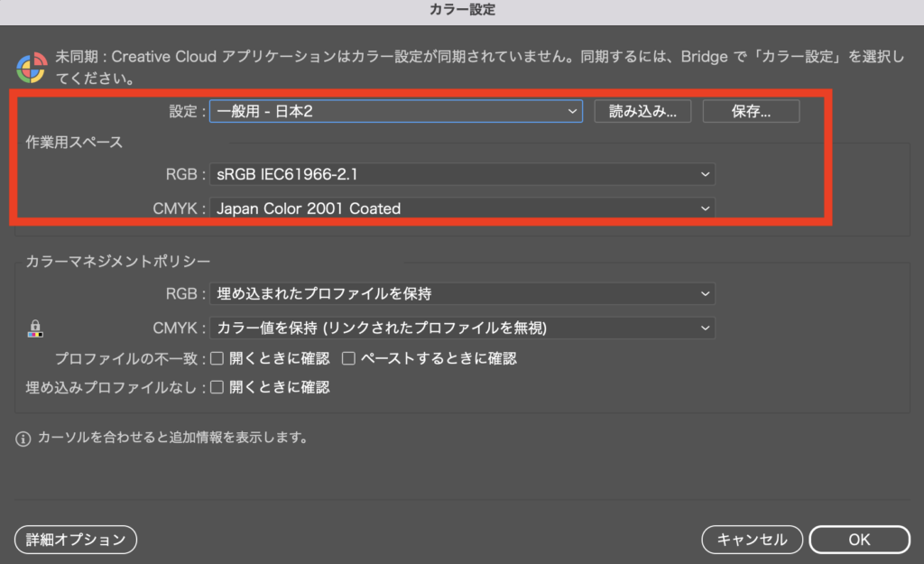924x564 pixels.
Task: Click the 読み込み... button
Action: click(x=642, y=111)
